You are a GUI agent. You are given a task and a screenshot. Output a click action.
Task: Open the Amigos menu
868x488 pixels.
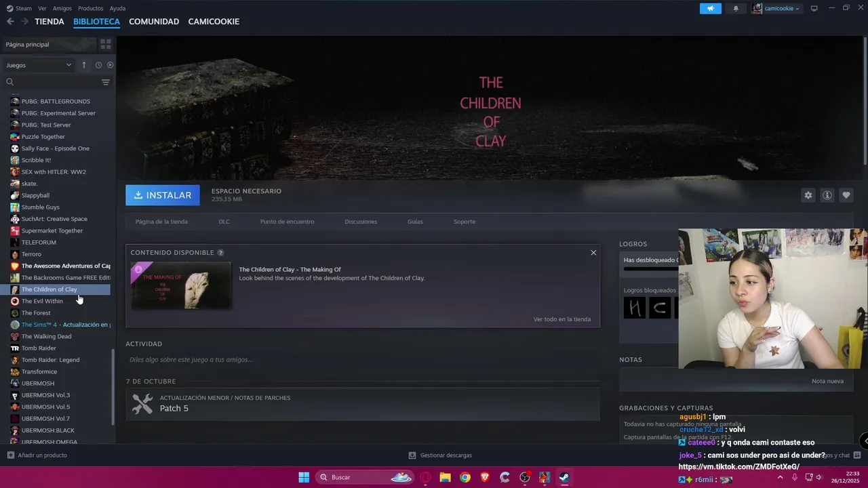click(x=62, y=8)
